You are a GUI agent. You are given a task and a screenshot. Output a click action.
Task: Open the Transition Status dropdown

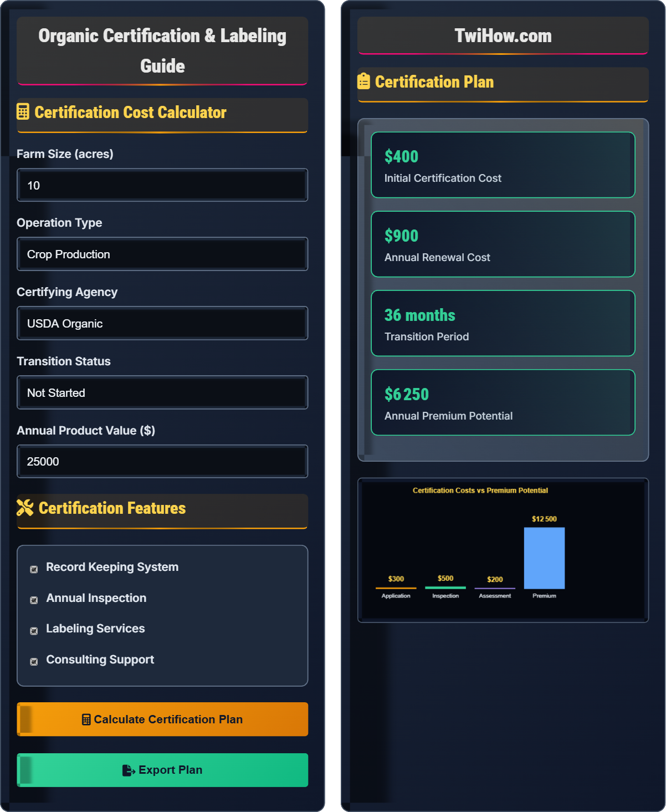point(162,392)
